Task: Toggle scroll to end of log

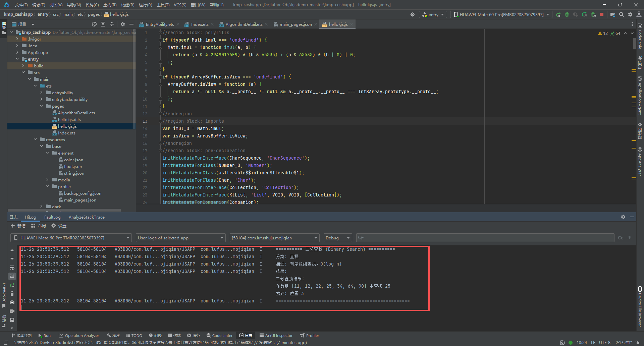Action: click(x=12, y=276)
